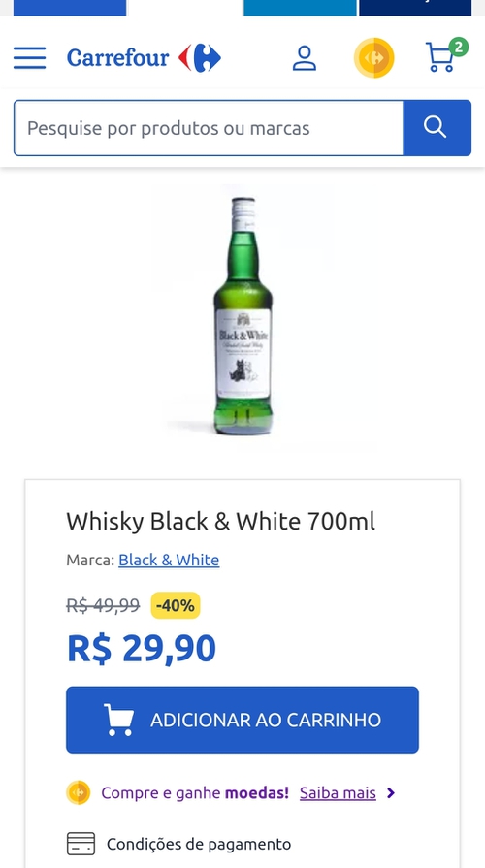The height and width of the screenshot is (868, 485).
Task: Open the Black & White brand link
Action: coord(169,560)
